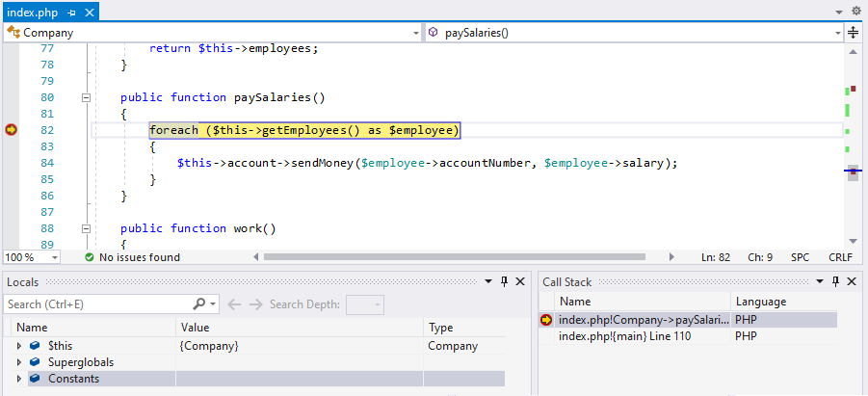The height and width of the screenshot is (396, 868).
Task: Expand the Superglobals node
Action: [x=19, y=363]
